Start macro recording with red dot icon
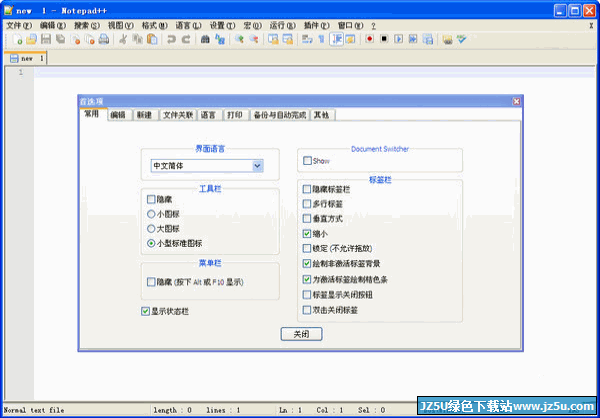This screenshot has width=600, height=418. pos(369,39)
